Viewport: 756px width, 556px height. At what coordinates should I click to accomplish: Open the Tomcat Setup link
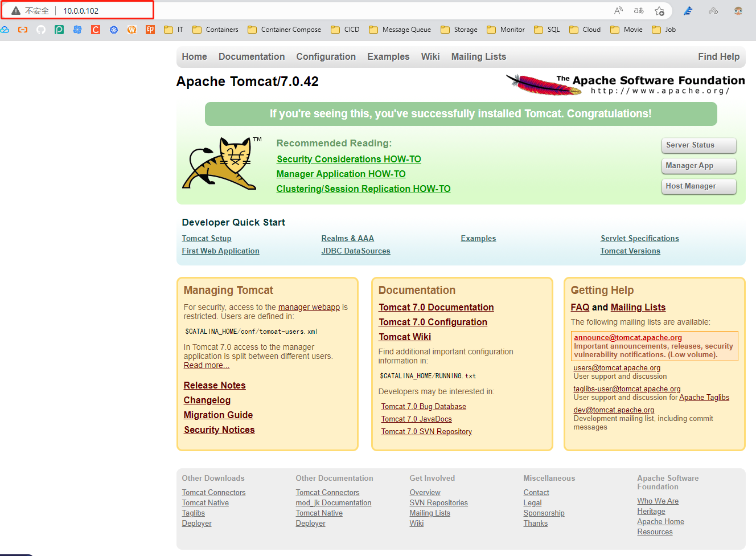coord(207,238)
